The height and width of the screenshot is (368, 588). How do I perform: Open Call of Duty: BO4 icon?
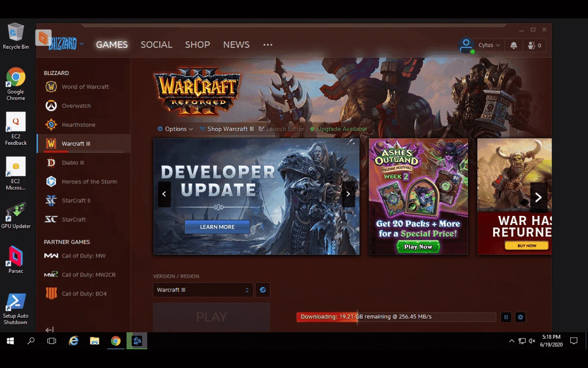pos(51,293)
